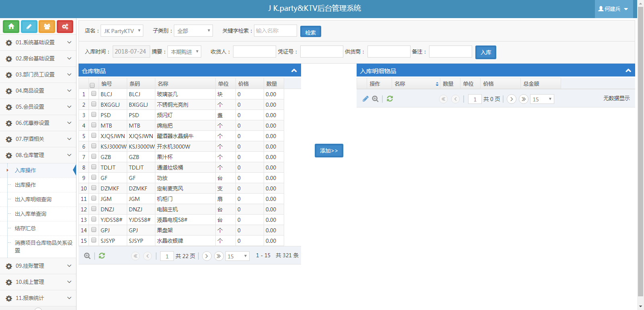Jump to last page of warehouse items
Screen dimensions: 644x310
219,256
